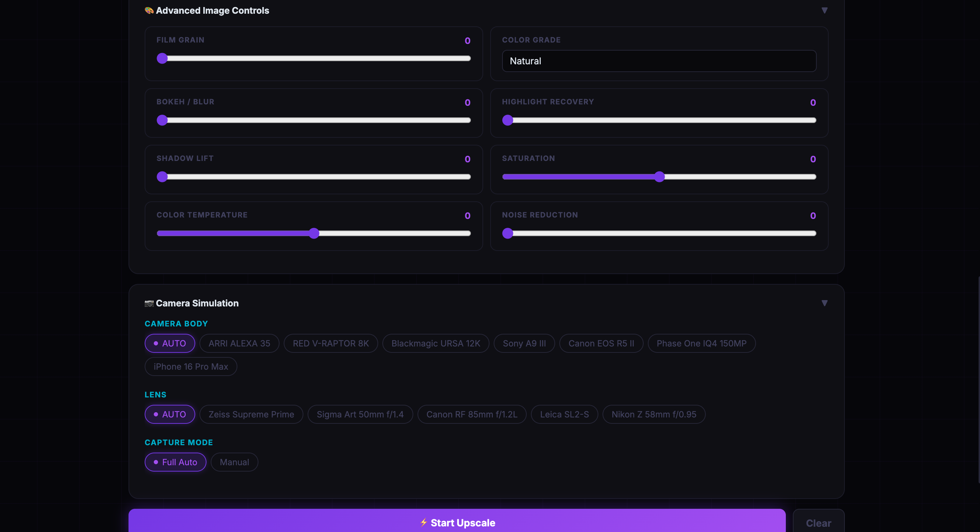Click the Start Upscale button
Image resolution: width=980 pixels, height=532 pixels.
457,520
